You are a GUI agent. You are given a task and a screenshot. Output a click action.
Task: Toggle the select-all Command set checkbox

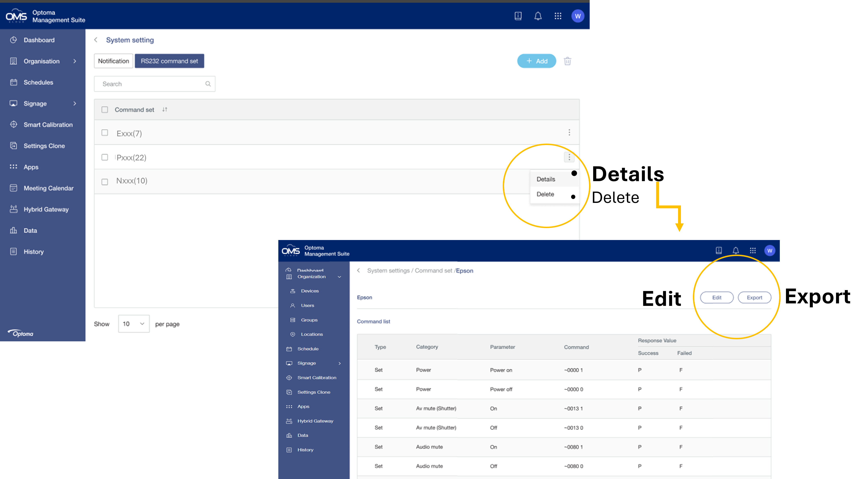pyautogui.click(x=105, y=110)
